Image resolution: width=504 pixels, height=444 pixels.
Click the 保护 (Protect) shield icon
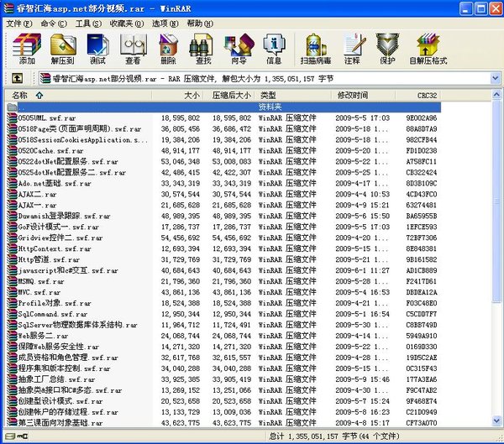pos(387,49)
